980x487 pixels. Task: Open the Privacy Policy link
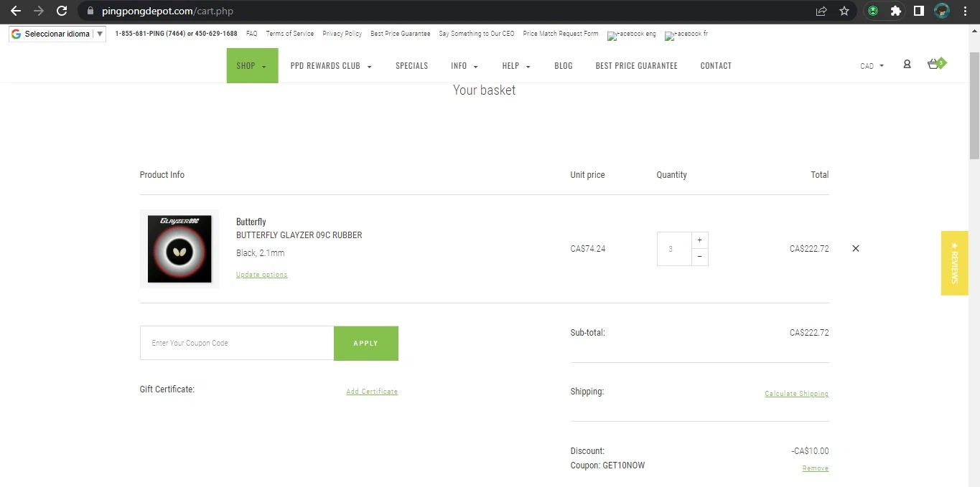(x=342, y=34)
